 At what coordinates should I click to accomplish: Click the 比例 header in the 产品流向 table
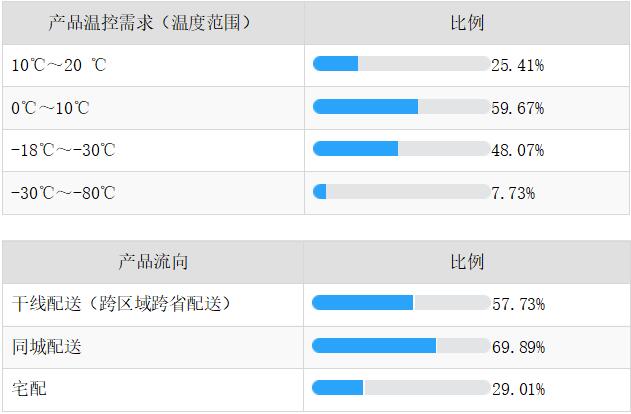coord(467,262)
